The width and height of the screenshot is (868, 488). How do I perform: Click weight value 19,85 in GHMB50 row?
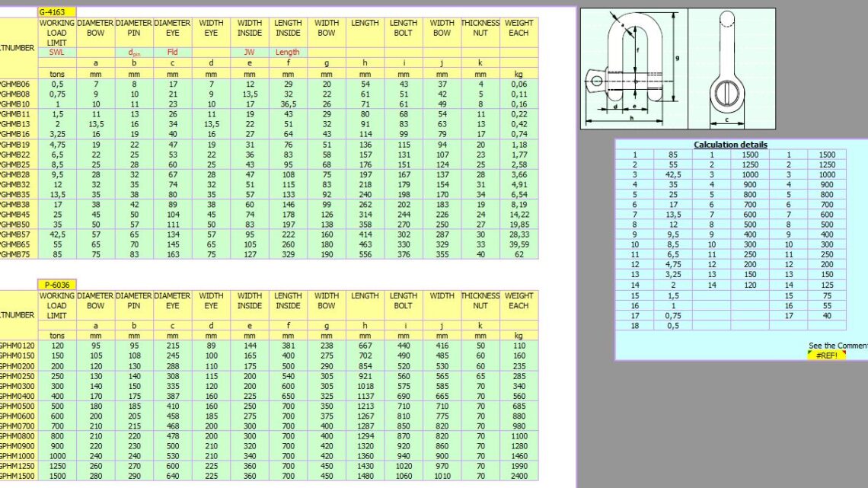[x=519, y=224]
